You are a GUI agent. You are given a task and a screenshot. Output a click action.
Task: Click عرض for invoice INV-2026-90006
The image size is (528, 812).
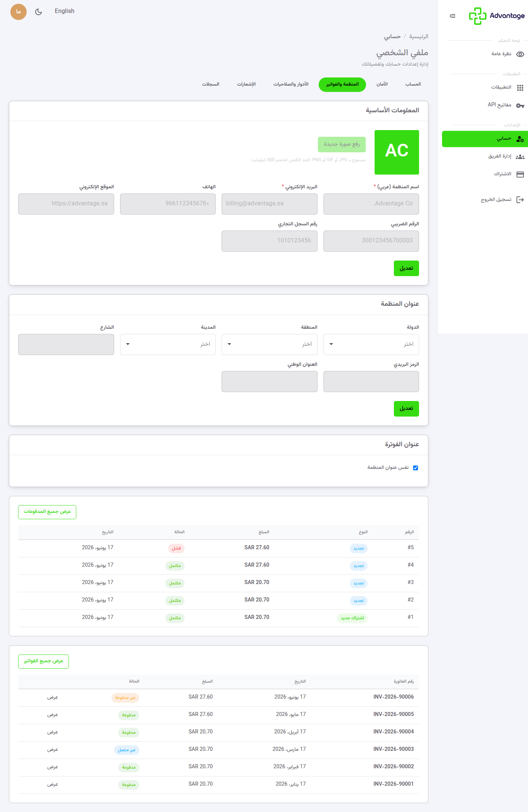(53, 697)
